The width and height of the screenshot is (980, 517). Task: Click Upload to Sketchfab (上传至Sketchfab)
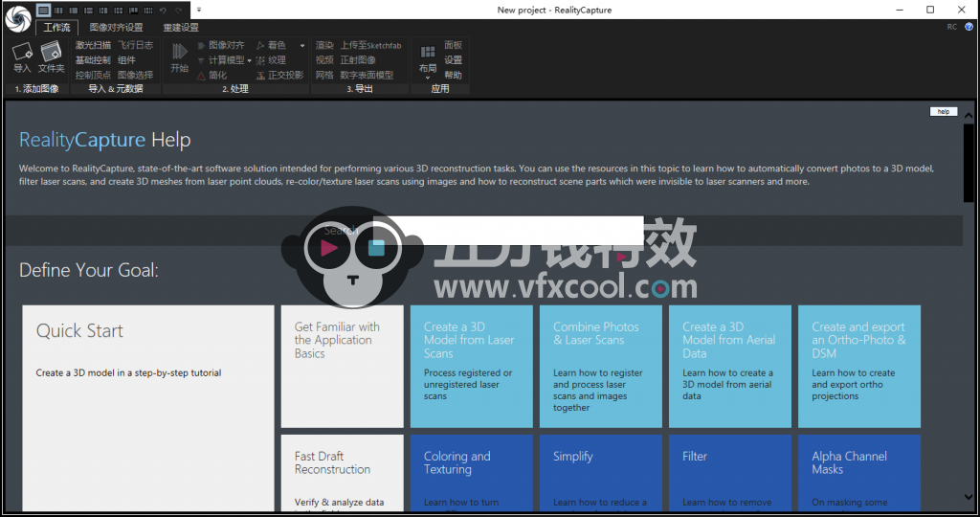pos(370,45)
